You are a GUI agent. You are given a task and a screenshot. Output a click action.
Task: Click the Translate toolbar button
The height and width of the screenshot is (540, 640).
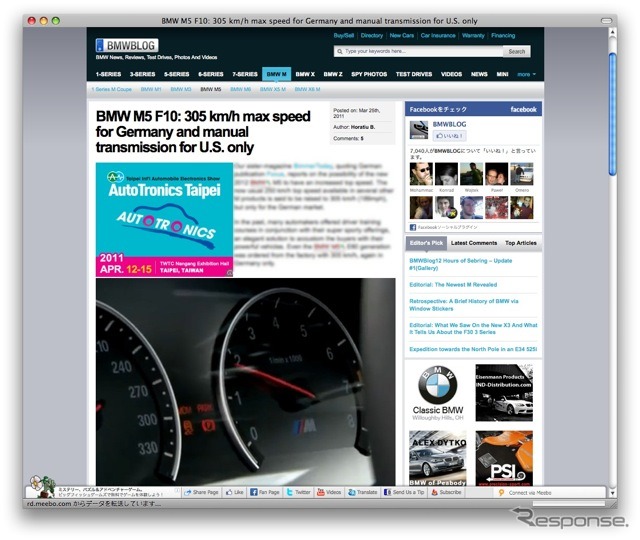pyautogui.click(x=362, y=492)
